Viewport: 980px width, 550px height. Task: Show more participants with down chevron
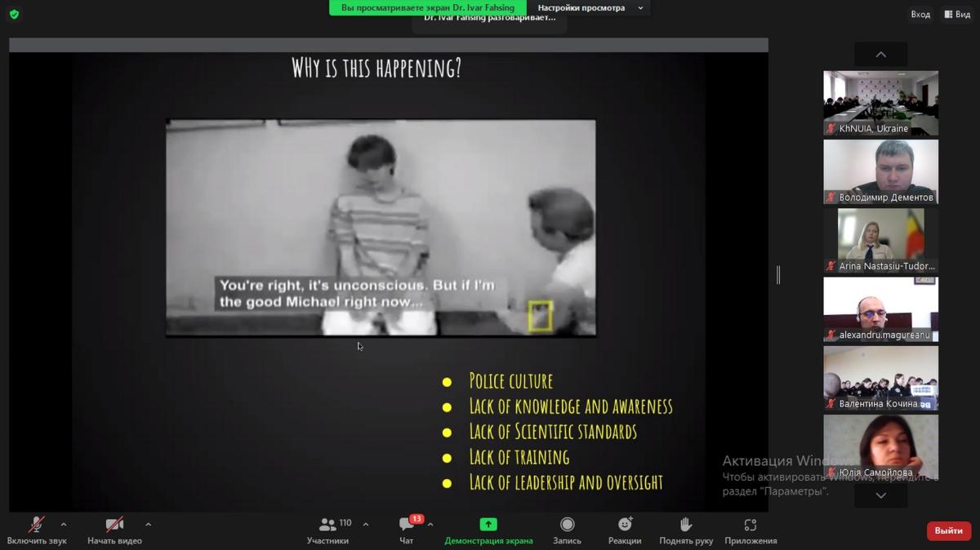coord(880,495)
